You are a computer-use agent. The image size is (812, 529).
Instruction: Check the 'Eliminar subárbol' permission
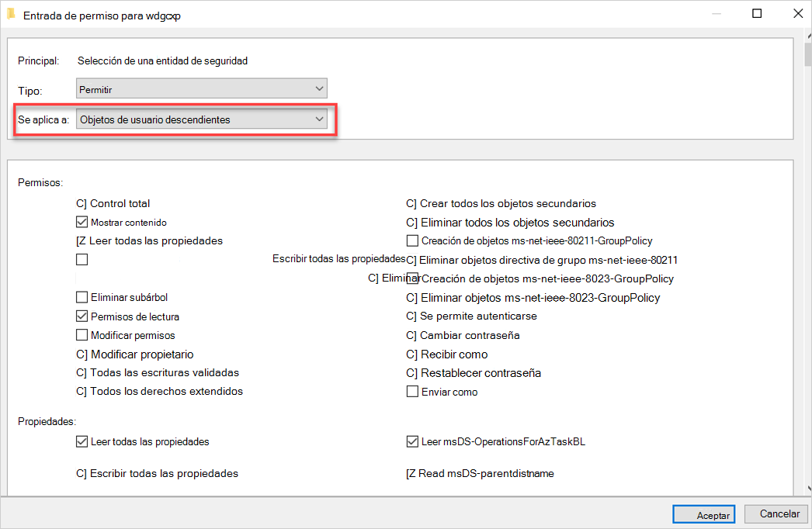point(82,297)
